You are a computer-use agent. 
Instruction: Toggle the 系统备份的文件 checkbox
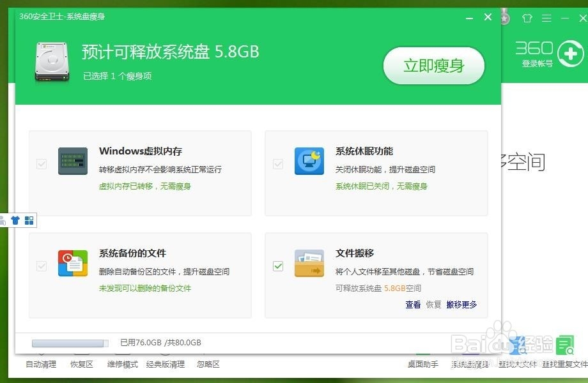coord(42,266)
